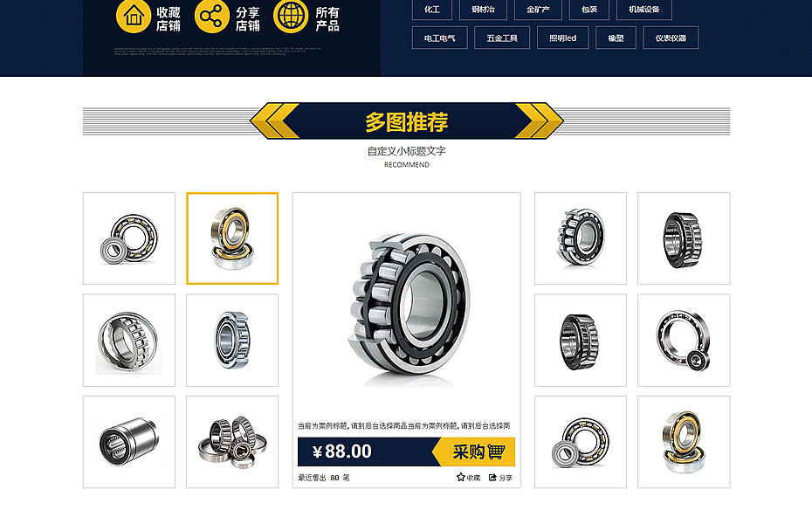Click the star 收藏 icon under price
Screen dimensions: 812x524
pos(460,477)
